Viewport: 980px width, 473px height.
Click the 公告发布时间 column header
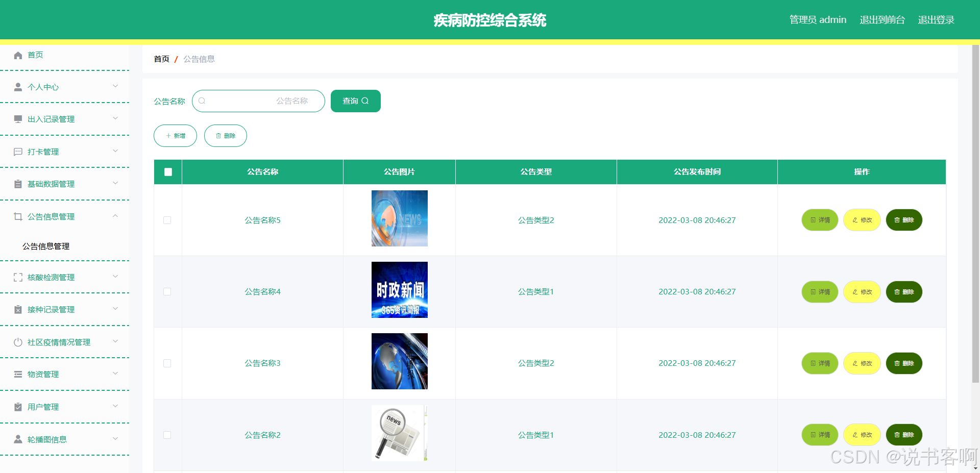tap(697, 172)
